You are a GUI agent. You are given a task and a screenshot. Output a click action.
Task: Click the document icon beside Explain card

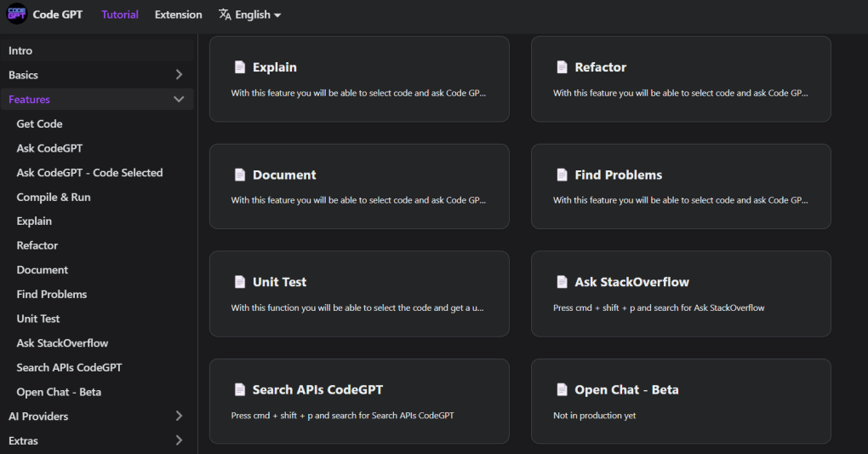coord(240,67)
